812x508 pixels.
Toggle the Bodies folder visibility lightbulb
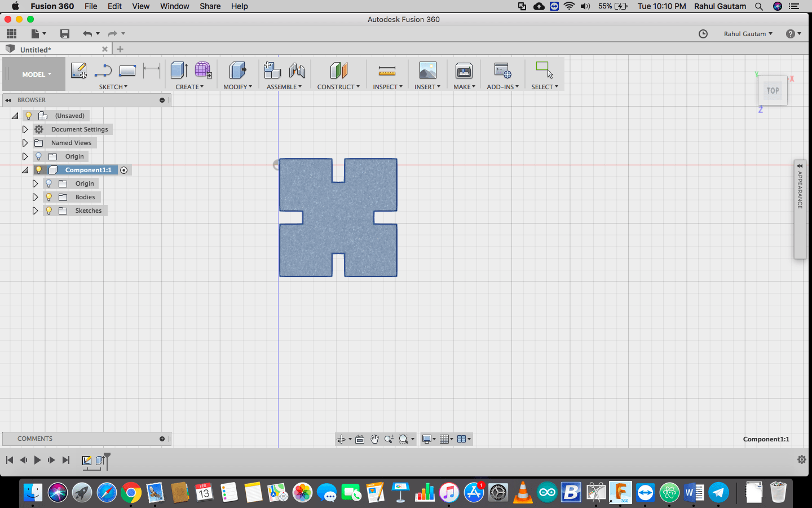(x=49, y=197)
